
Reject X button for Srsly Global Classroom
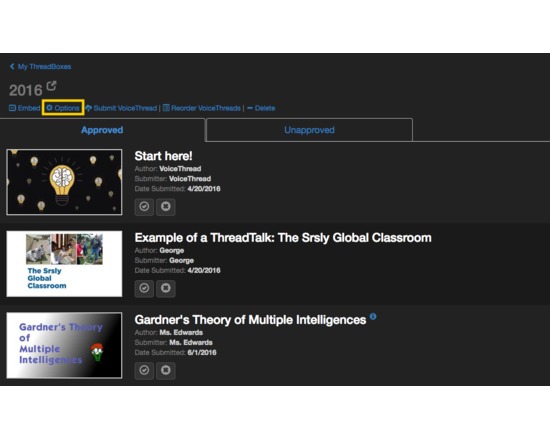tap(166, 288)
